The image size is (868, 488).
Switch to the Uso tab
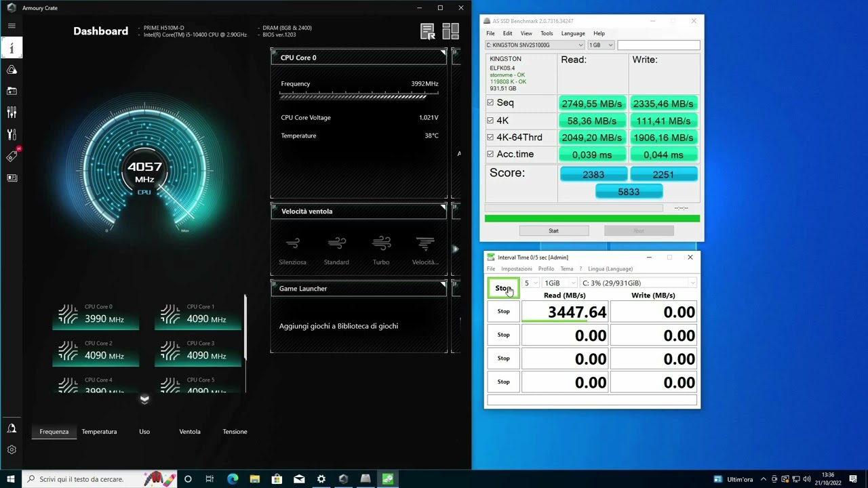click(x=144, y=432)
